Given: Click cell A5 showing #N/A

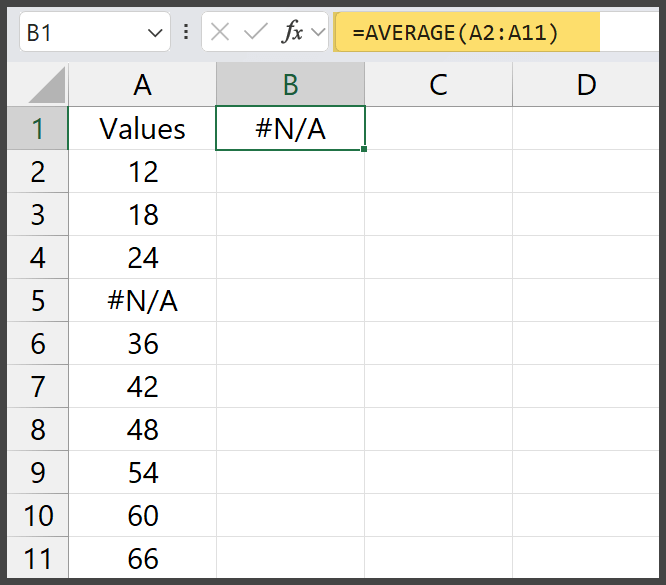Looking at the screenshot, I should point(142,300).
